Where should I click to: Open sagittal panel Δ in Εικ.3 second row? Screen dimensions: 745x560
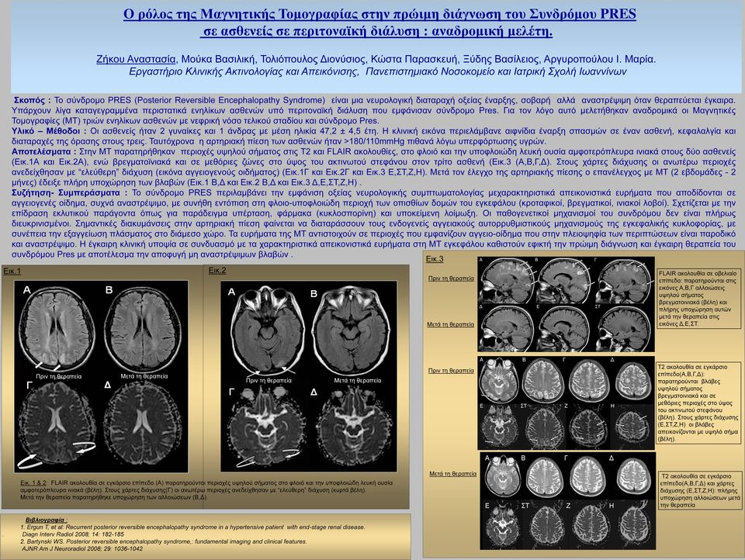click(x=507, y=328)
